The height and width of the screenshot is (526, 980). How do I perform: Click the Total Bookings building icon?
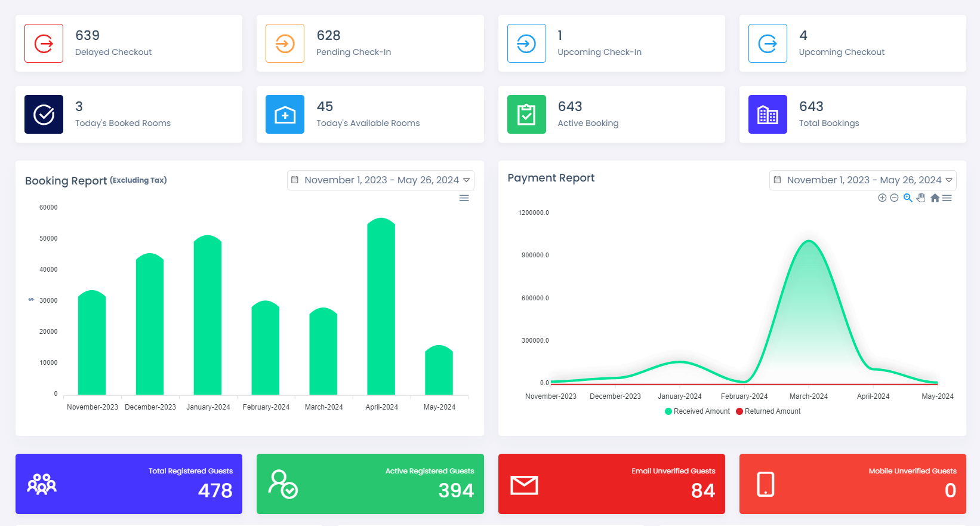tap(768, 115)
